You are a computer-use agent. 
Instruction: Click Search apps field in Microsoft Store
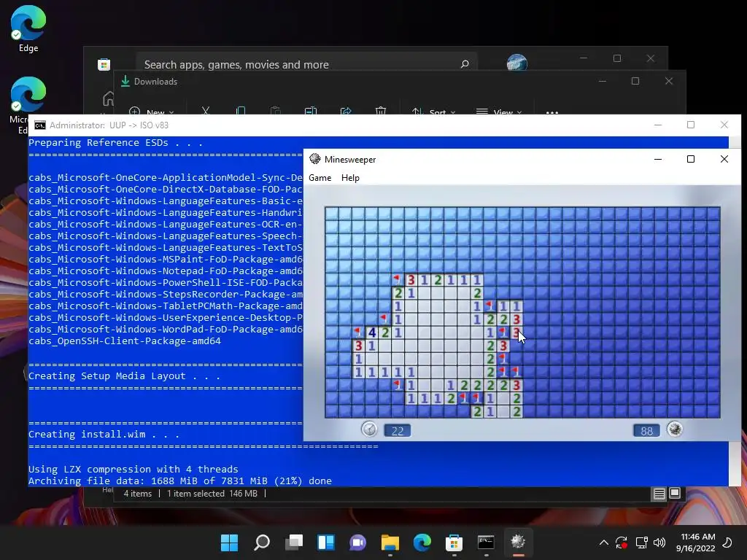306,64
